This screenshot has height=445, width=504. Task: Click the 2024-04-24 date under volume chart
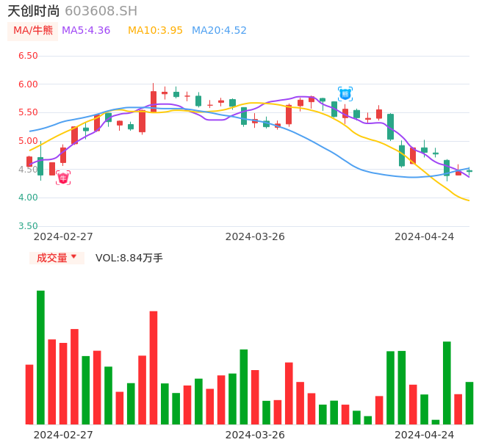(x=425, y=435)
